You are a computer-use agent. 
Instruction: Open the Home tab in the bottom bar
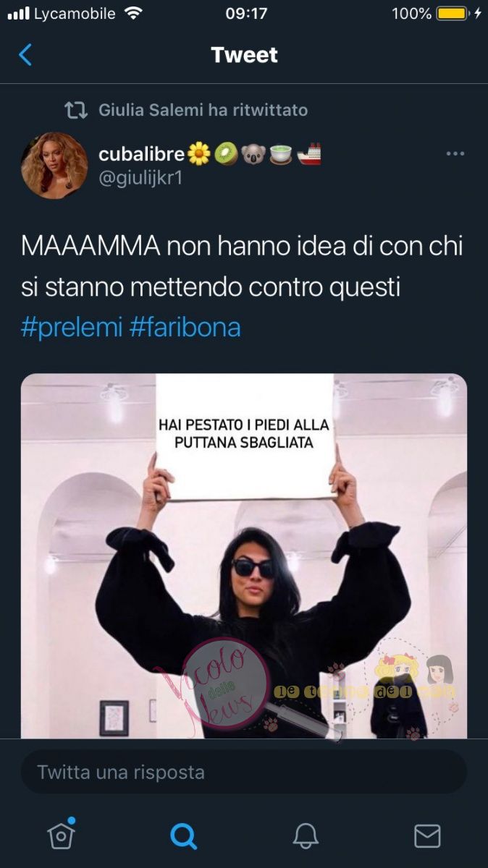[62, 835]
